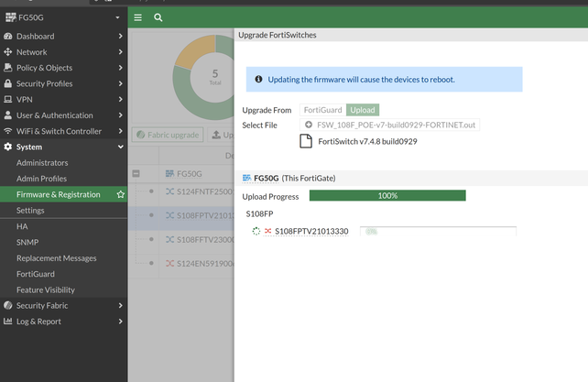
Task: Expand the User & Authentication chevron
Action: (x=120, y=115)
